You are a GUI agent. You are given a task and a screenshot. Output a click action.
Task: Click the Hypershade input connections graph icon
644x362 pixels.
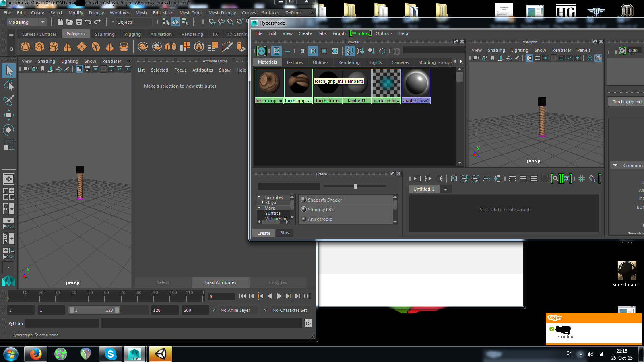[x=417, y=179]
